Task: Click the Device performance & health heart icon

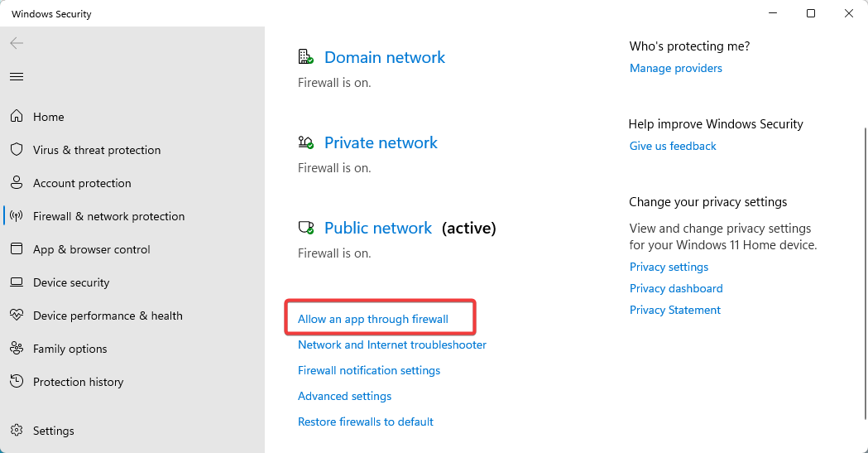Action: 17,316
